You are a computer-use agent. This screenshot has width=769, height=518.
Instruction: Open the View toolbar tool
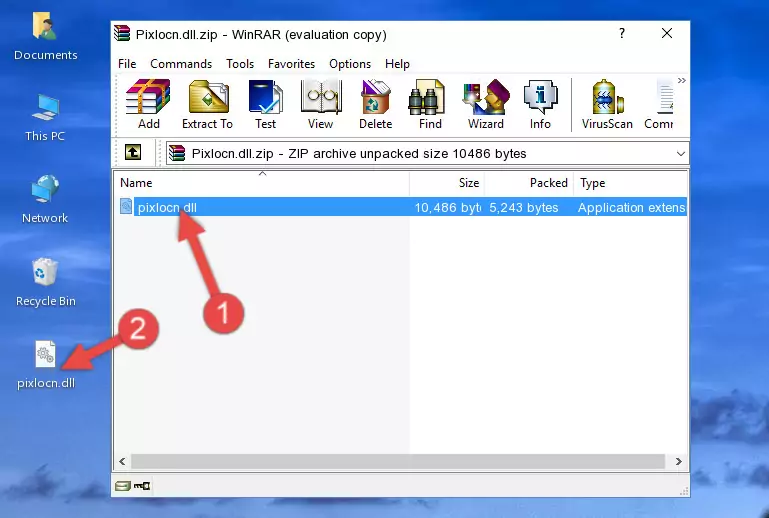[x=321, y=104]
